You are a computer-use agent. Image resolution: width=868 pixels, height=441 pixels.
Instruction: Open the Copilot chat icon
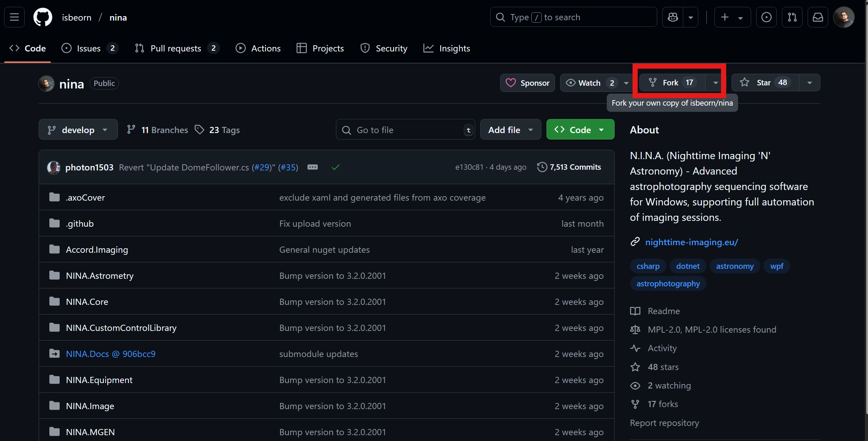point(673,17)
